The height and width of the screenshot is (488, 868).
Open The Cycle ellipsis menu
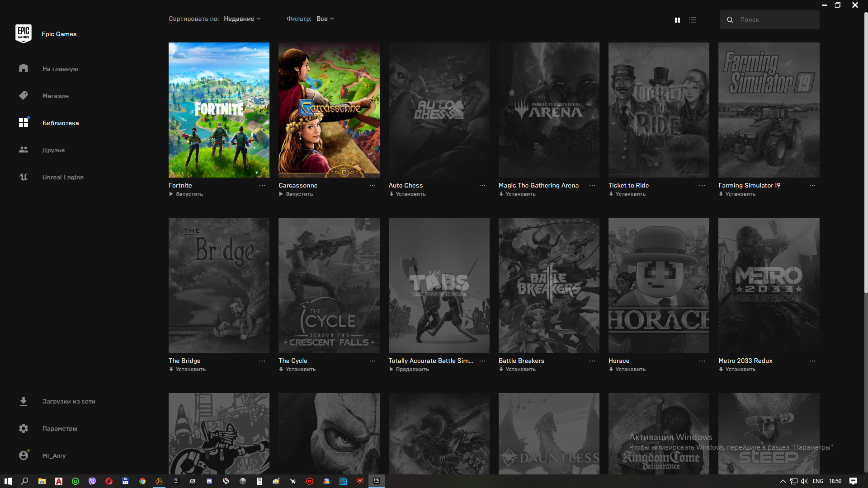coord(373,361)
